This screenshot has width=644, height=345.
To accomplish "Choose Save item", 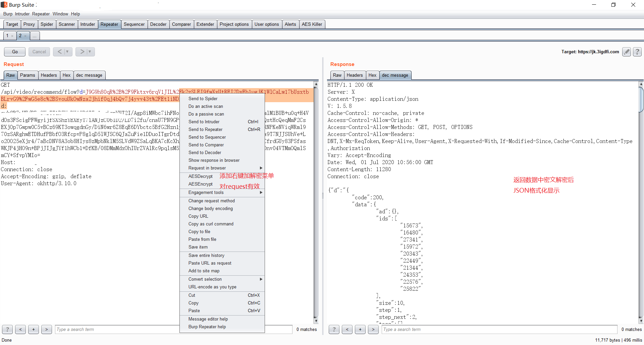I will 222,247.
